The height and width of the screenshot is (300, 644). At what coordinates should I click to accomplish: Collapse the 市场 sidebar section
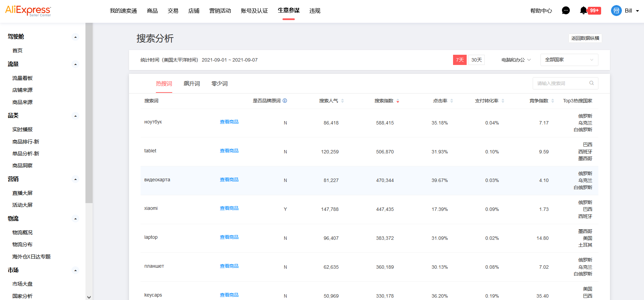point(76,270)
